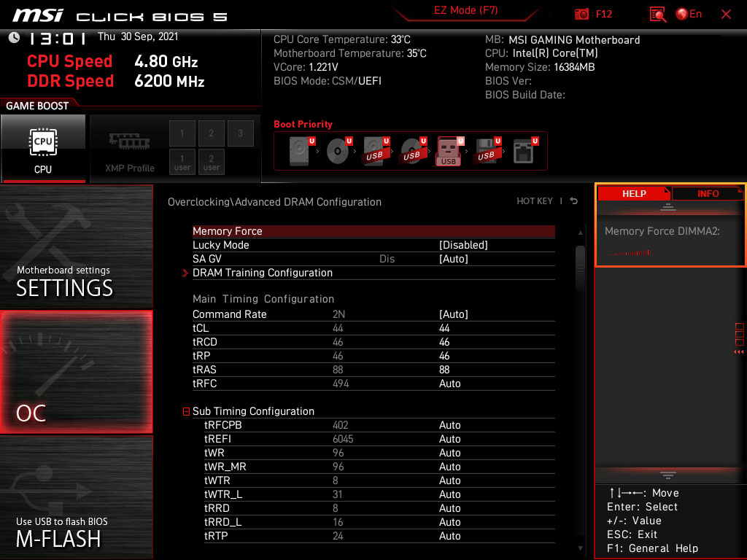Click the Boot Priority label
This screenshot has width=747, height=560.
pyautogui.click(x=303, y=124)
